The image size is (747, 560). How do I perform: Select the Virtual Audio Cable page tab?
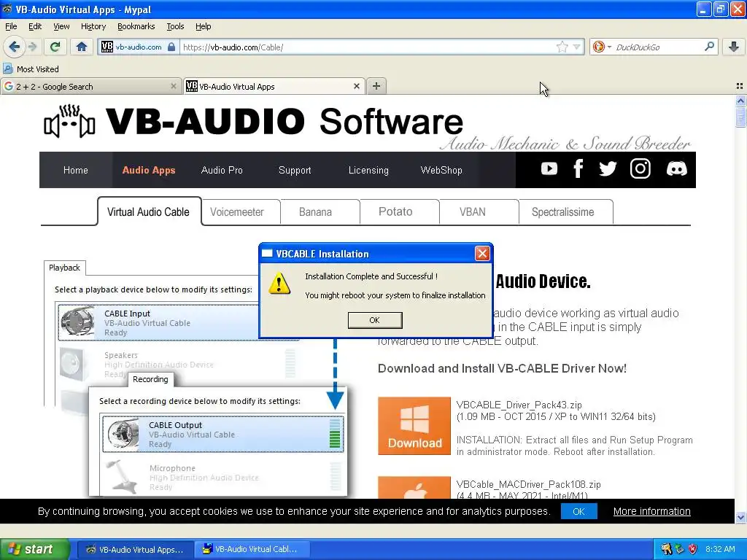coord(149,211)
